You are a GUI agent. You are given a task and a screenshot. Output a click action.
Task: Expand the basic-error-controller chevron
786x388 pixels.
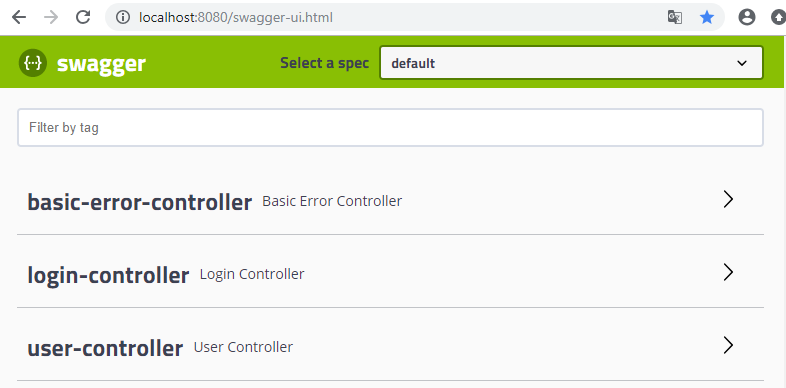pyautogui.click(x=728, y=199)
